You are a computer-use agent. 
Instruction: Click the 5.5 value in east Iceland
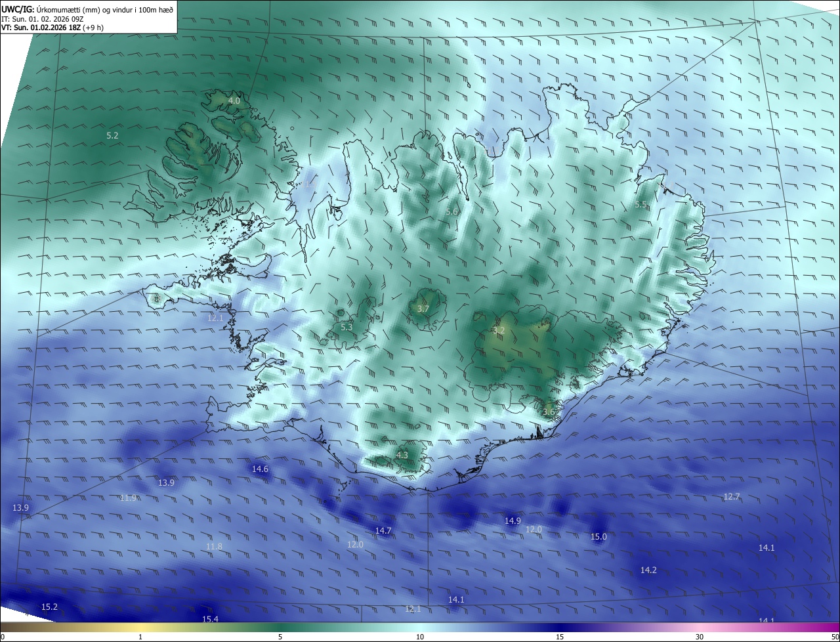[x=640, y=205]
